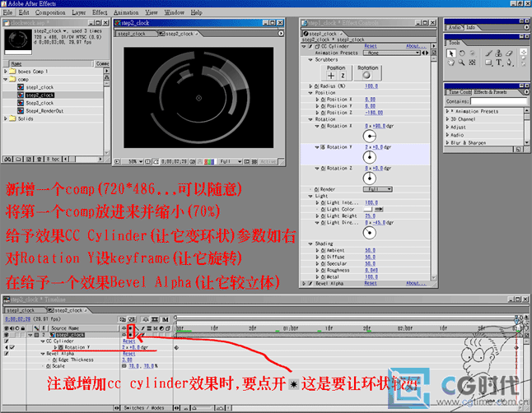The width and height of the screenshot is (532, 413).
Task: Click Reset link for CC Cylinder in Effect Controls
Action: point(371,46)
